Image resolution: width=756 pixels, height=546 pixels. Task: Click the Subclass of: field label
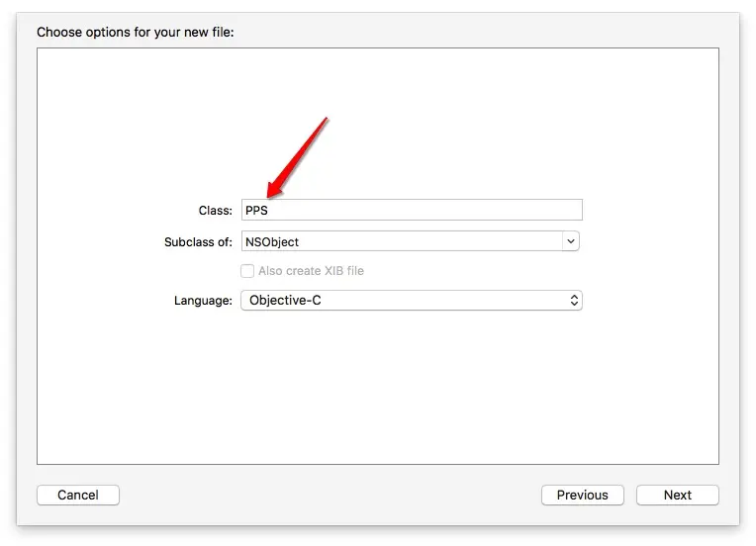point(198,241)
